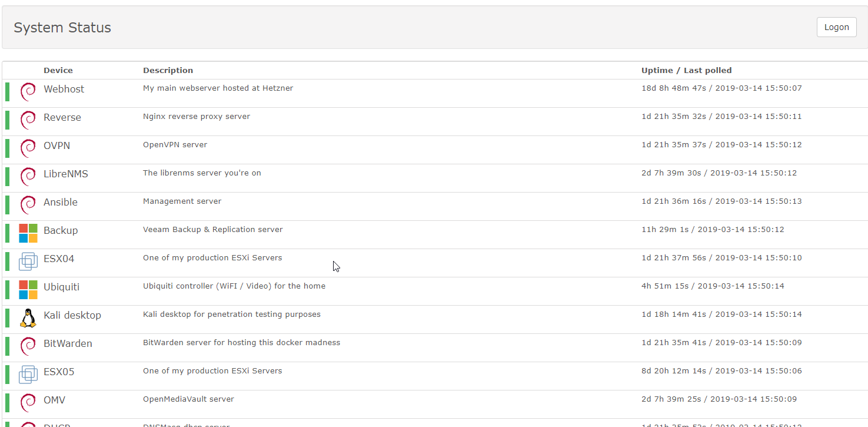Open the Webhost device link
This screenshot has width=868, height=427.
click(64, 89)
